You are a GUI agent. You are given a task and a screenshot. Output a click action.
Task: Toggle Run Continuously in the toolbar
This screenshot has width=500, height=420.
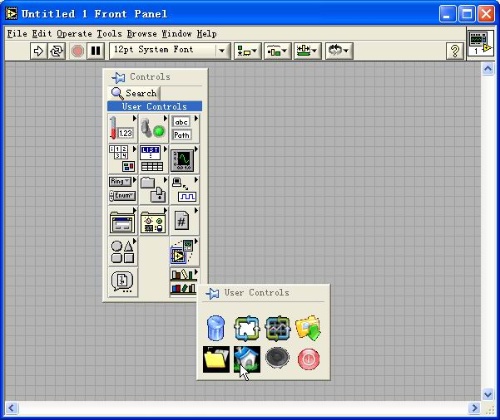[56, 51]
